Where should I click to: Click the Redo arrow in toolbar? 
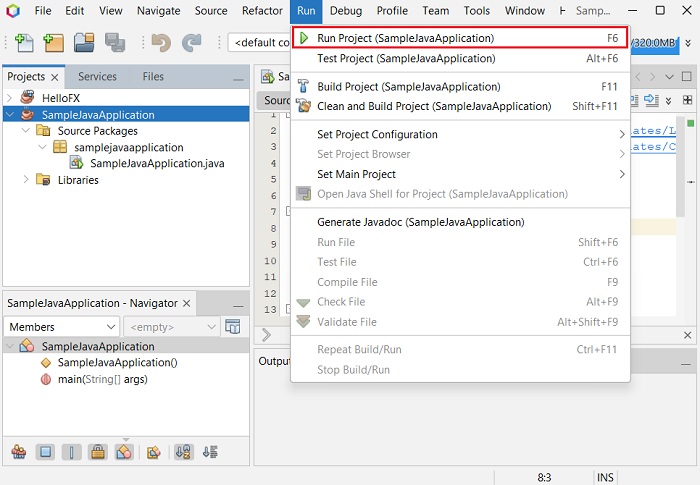(x=191, y=42)
